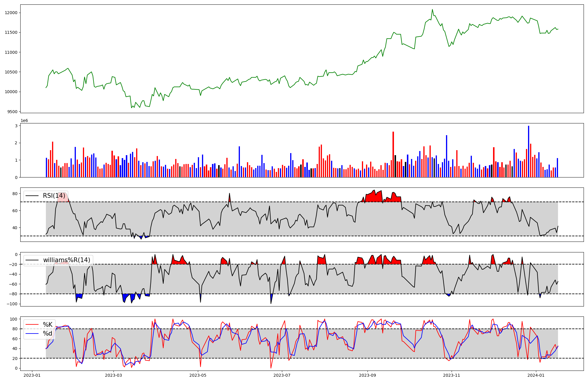This screenshot has width=588, height=382.
Task: Click the 2023-05 date tick label
Action: (198, 375)
